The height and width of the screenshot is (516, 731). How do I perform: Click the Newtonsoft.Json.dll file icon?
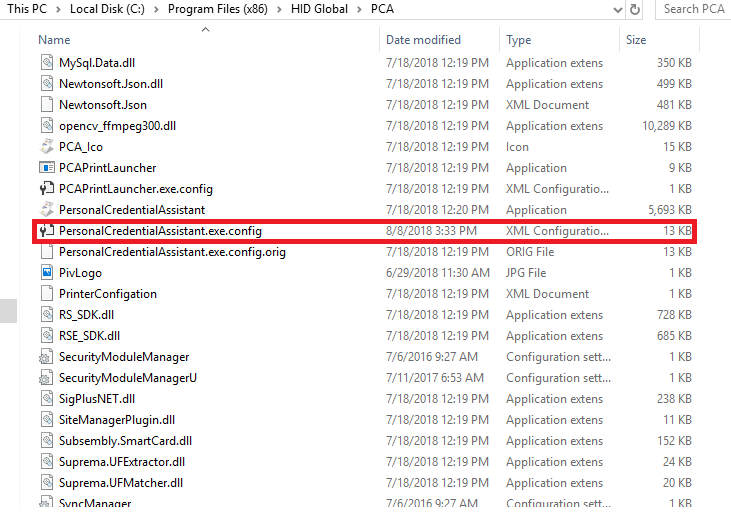coord(47,84)
